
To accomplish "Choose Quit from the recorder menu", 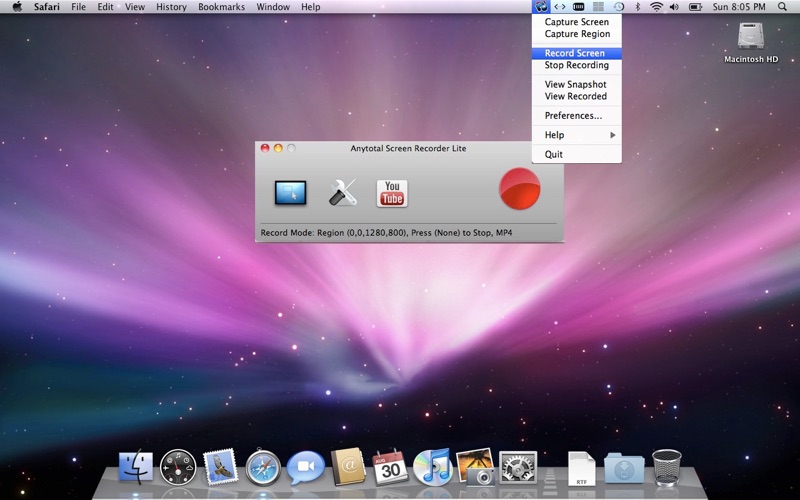I will (x=554, y=154).
